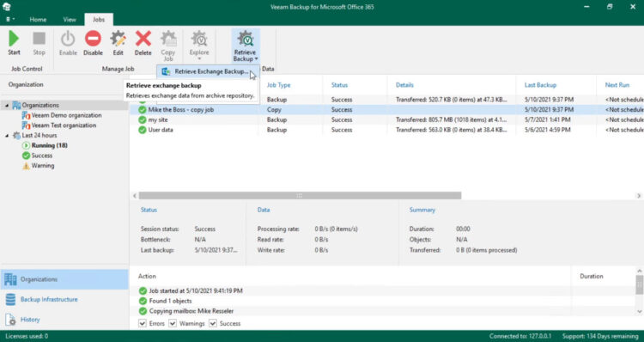Screen dimensions: 644x342
Task: Sort by Job Type column
Action: 278,85
